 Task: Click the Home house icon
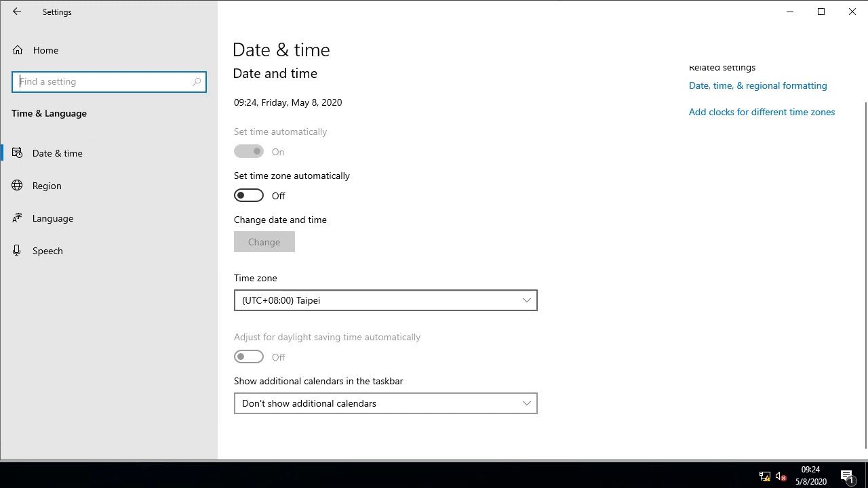click(18, 50)
